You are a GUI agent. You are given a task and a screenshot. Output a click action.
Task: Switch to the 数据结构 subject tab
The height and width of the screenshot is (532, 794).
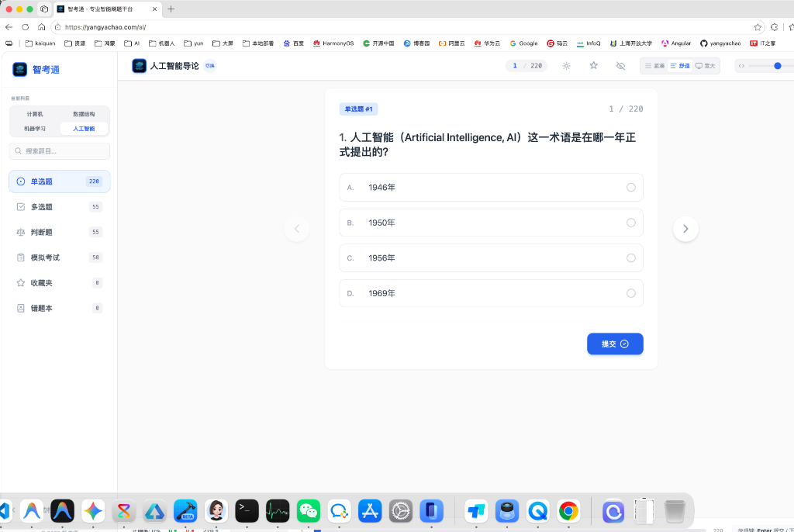84,114
